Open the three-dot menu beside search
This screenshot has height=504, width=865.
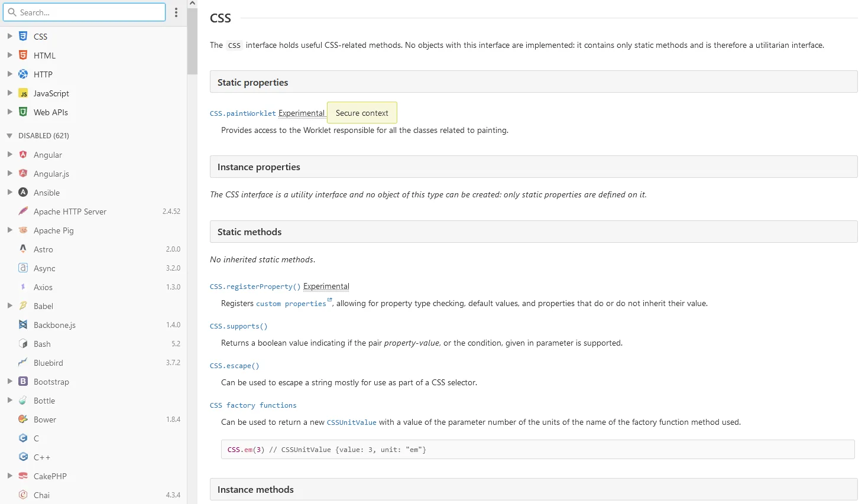coord(176,12)
